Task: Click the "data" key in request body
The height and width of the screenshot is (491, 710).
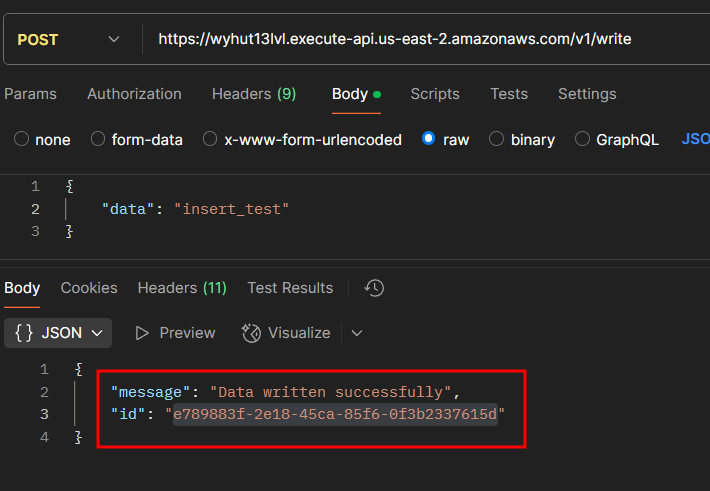Action: [129, 209]
